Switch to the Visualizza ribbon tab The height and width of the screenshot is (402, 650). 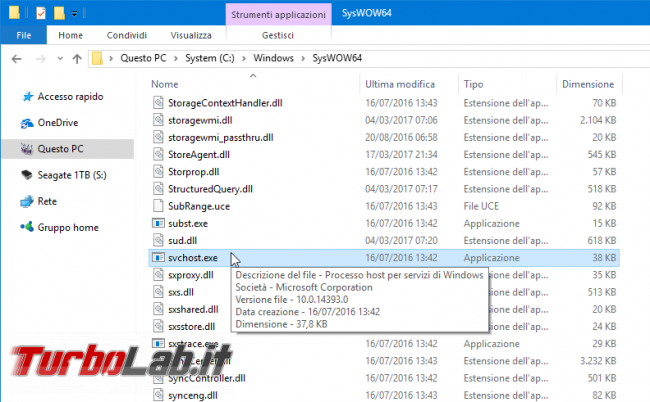coord(191,35)
